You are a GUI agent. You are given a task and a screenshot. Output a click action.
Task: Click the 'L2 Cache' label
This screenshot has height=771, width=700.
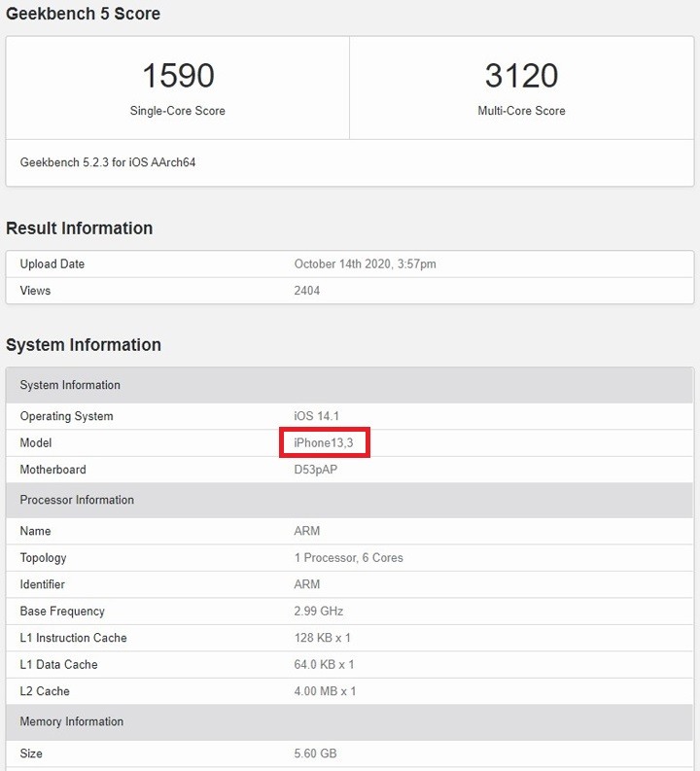pyautogui.click(x=45, y=691)
